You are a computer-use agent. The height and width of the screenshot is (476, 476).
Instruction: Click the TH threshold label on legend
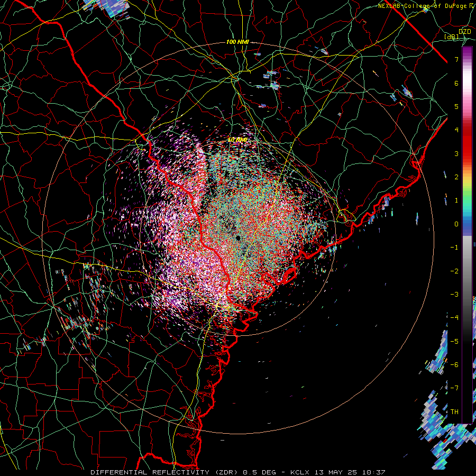[x=454, y=412]
